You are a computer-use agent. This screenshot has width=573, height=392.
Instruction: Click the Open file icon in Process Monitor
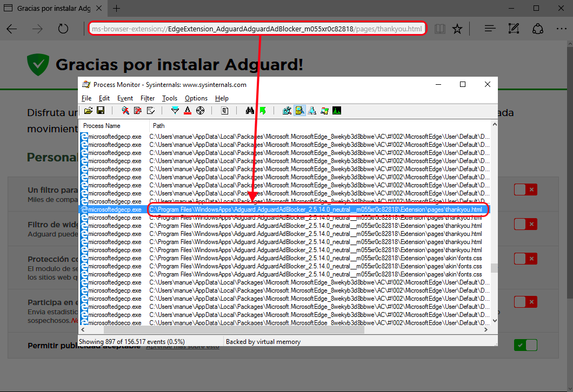[88, 111]
